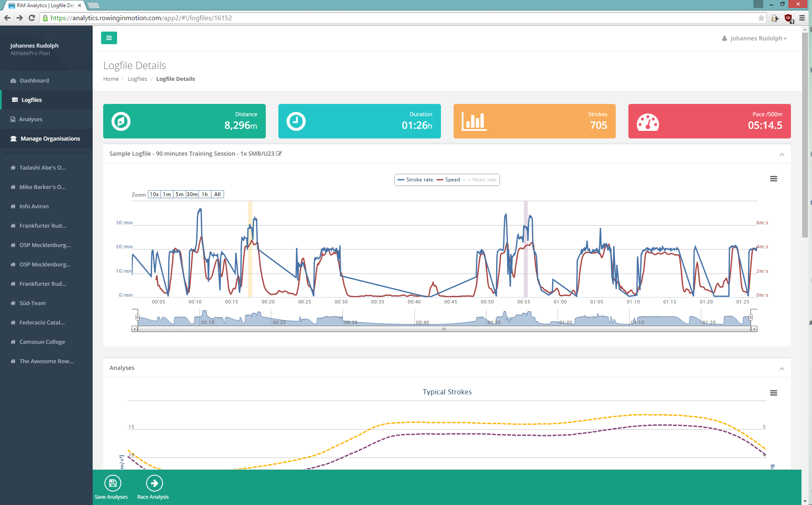Click the right navigator range handle
812x505 pixels.
pyautogui.click(x=751, y=317)
